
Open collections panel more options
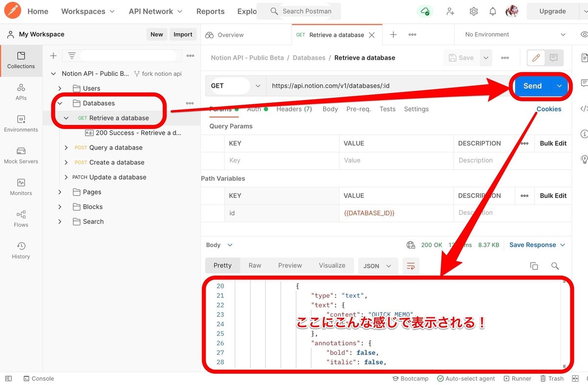tap(190, 56)
